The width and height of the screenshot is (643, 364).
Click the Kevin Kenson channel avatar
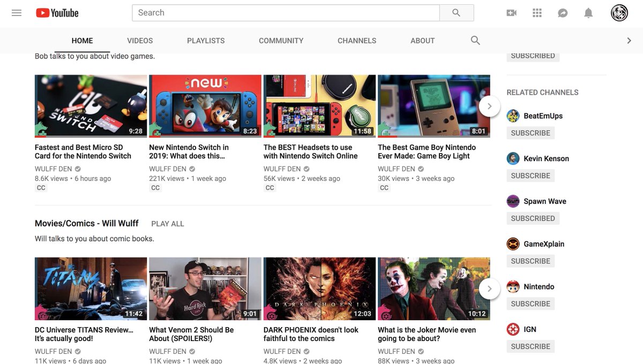513,158
